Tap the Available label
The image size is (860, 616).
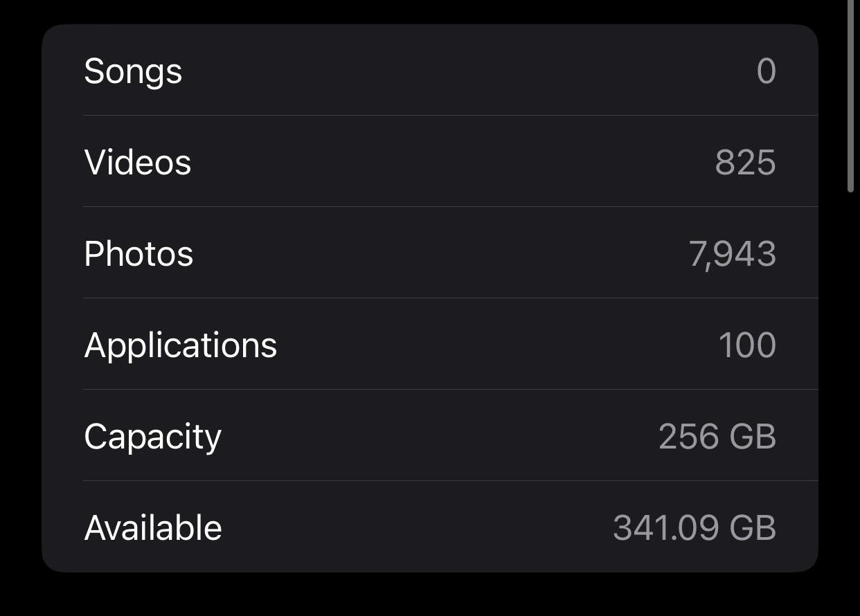pyautogui.click(x=153, y=528)
